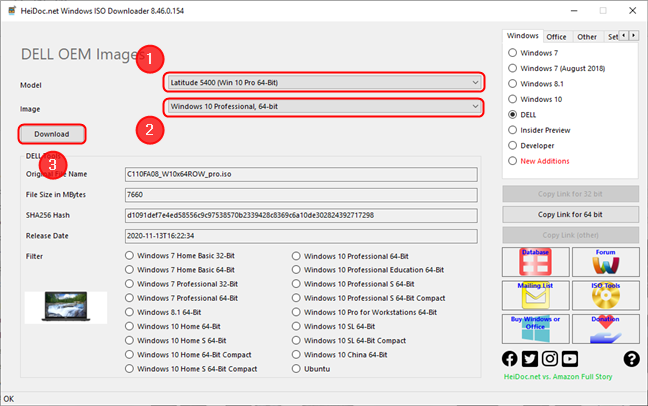This screenshot has width=648, height=406.
Task: Click the File Size in MBytes field
Action: 301,195
